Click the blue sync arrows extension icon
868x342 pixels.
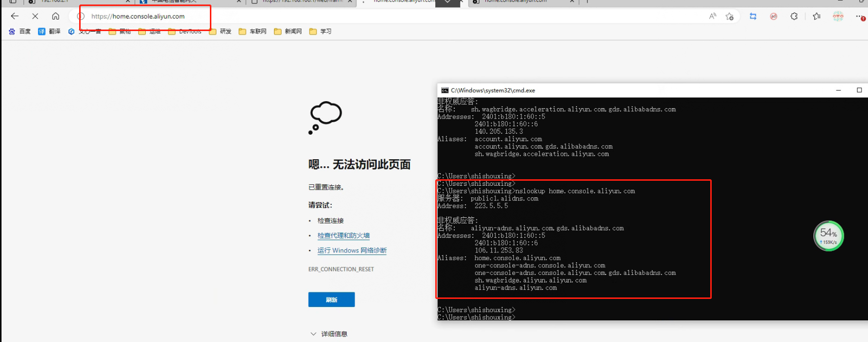pyautogui.click(x=753, y=16)
